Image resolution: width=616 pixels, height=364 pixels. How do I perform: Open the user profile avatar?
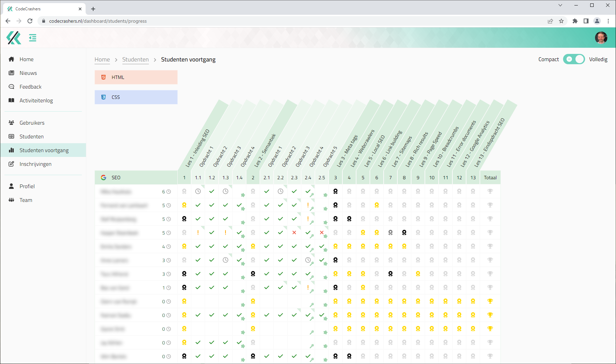(x=601, y=38)
